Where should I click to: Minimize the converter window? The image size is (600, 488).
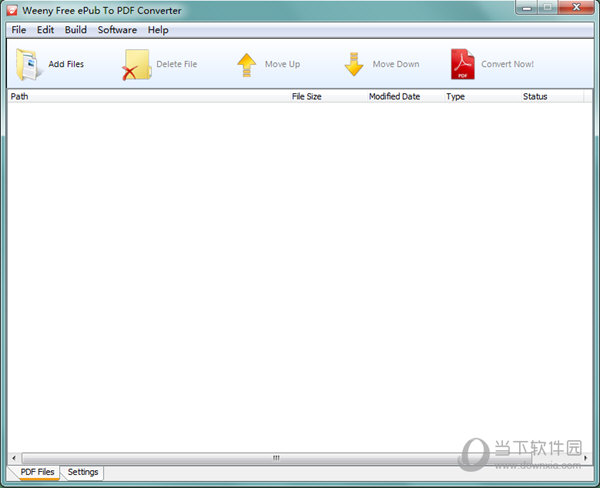tap(527, 8)
